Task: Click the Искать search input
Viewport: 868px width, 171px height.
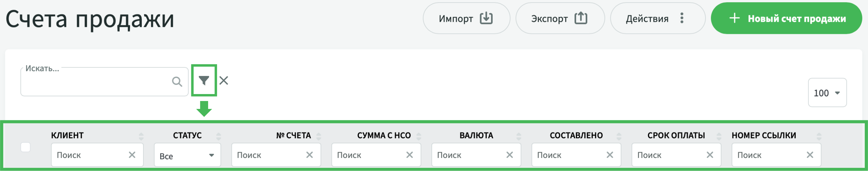Action: (x=96, y=82)
